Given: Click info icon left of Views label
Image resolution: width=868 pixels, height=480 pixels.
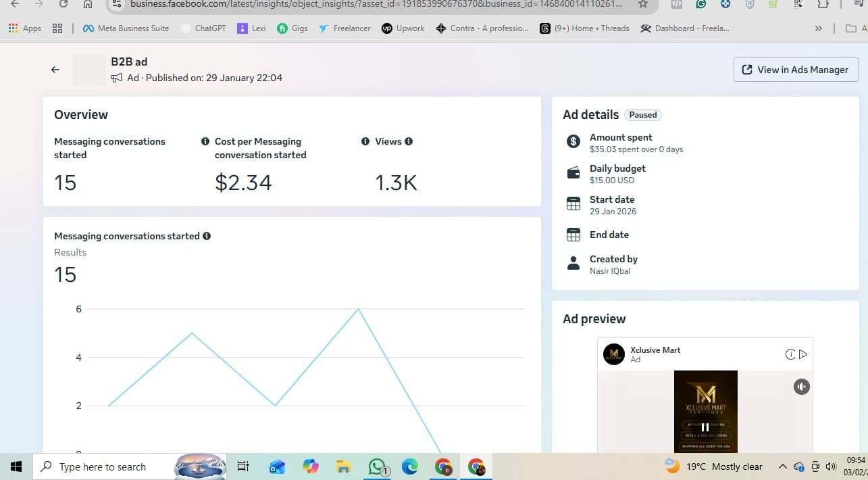Looking at the screenshot, I should click(365, 141).
